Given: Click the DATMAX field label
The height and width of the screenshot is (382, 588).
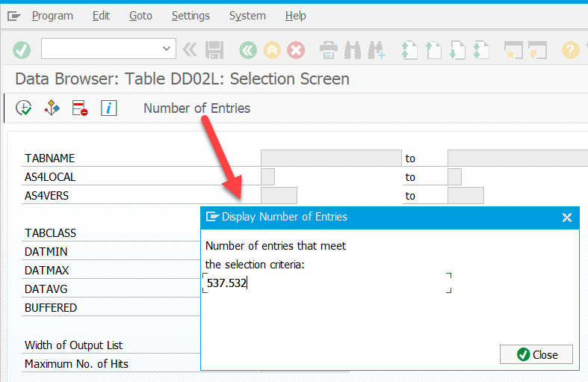Looking at the screenshot, I should click(47, 271).
